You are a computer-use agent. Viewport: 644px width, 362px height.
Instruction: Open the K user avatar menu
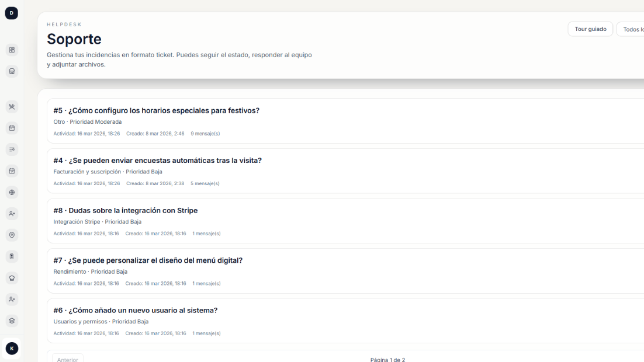tap(12, 349)
